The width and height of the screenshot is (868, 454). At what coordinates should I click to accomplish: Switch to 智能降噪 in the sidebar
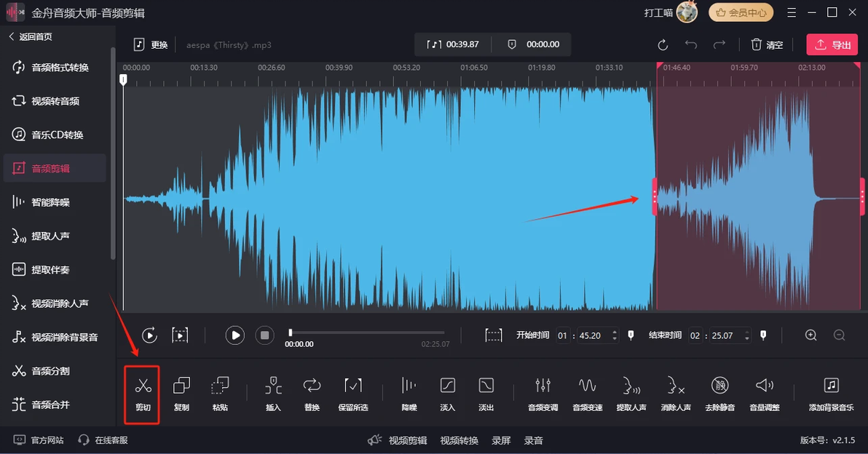click(50, 202)
